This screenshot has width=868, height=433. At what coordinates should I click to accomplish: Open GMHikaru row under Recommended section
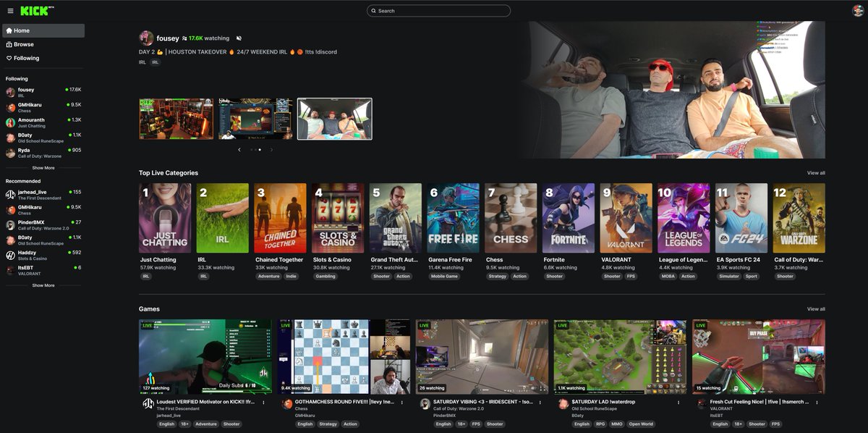[x=43, y=210]
